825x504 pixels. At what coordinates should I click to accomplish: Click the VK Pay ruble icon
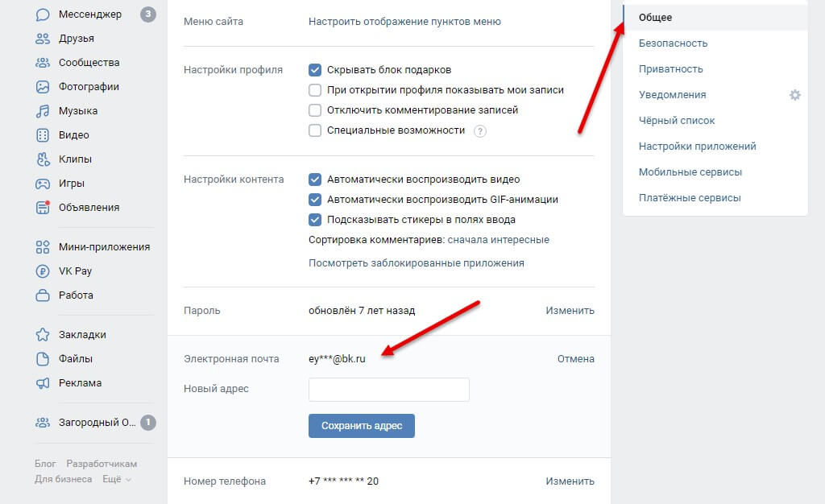tap(43, 271)
